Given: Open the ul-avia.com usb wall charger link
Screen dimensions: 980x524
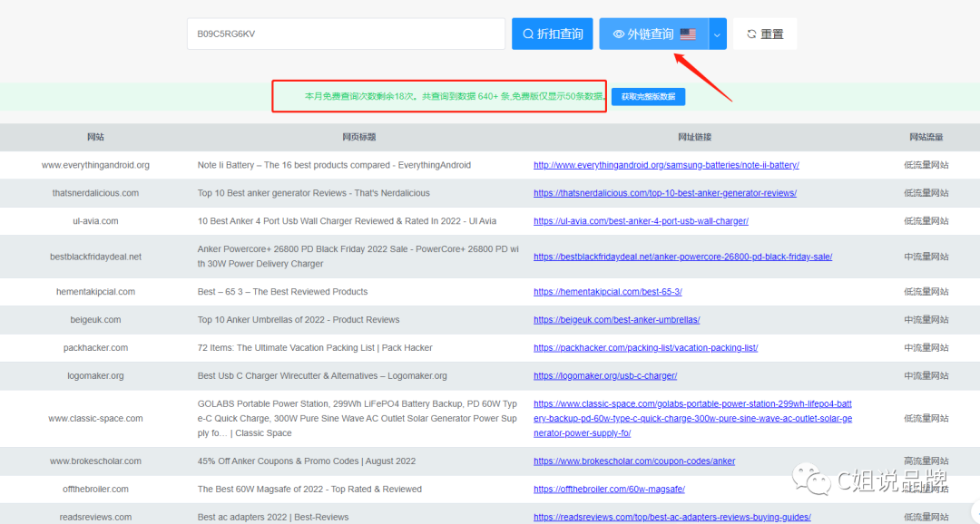Looking at the screenshot, I should tap(641, 221).
